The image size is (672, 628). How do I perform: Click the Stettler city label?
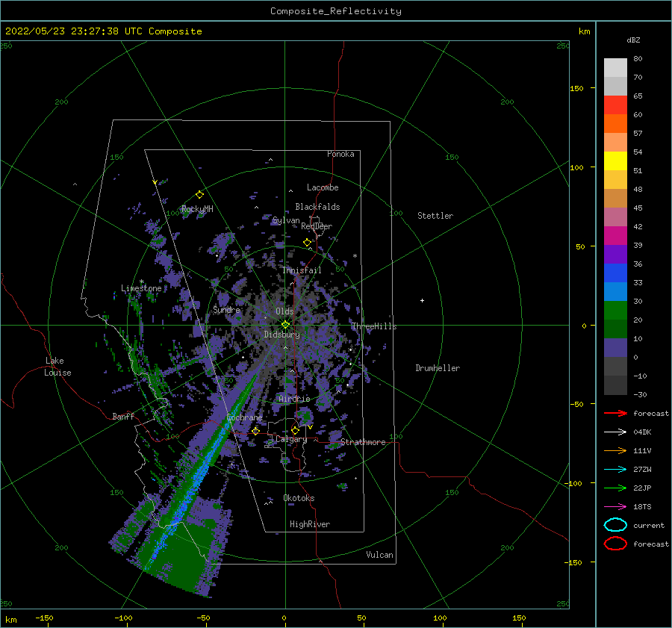435,216
